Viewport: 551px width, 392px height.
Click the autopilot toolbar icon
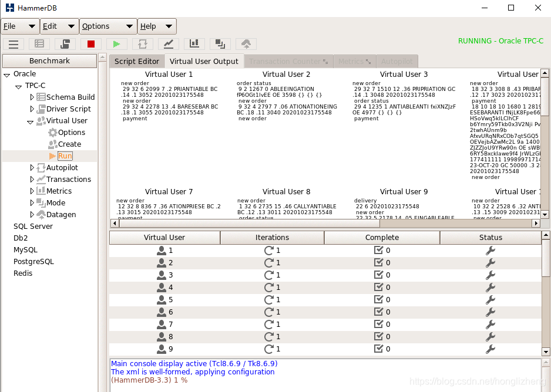[143, 44]
